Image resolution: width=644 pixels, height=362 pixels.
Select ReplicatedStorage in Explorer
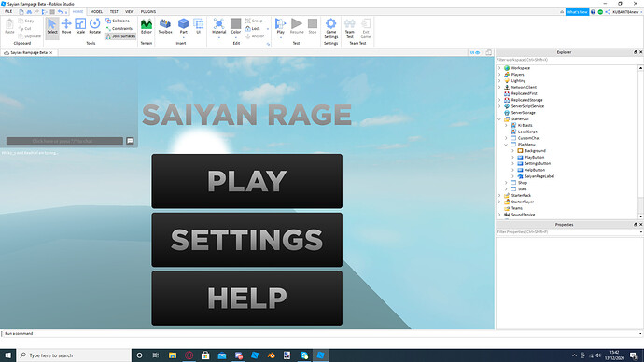click(x=526, y=100)
